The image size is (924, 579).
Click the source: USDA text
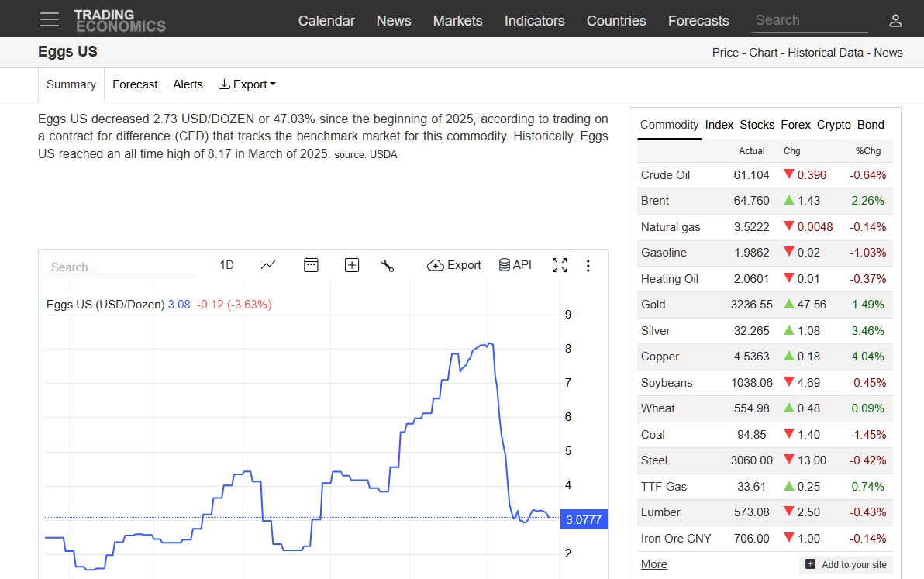366,154
